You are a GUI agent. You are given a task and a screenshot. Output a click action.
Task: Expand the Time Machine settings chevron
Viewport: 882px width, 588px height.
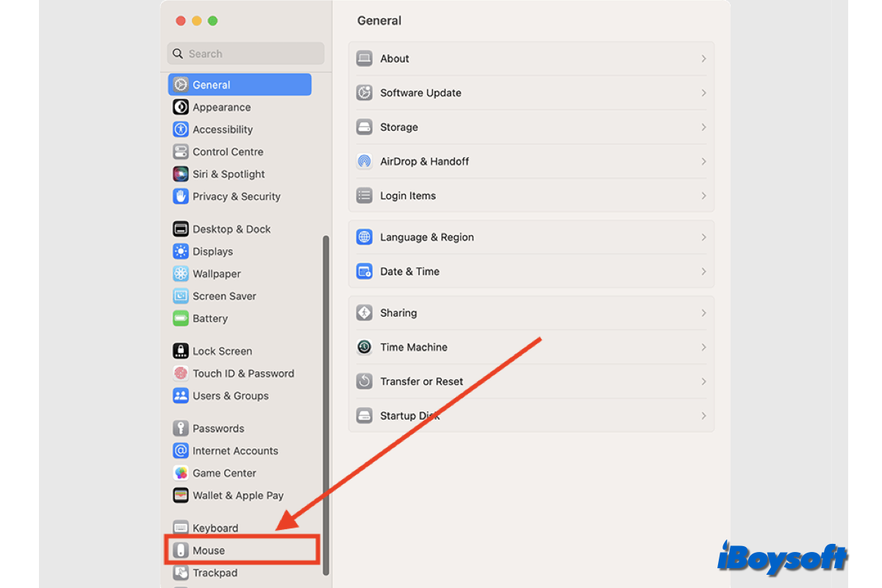(x=703, y=347)
